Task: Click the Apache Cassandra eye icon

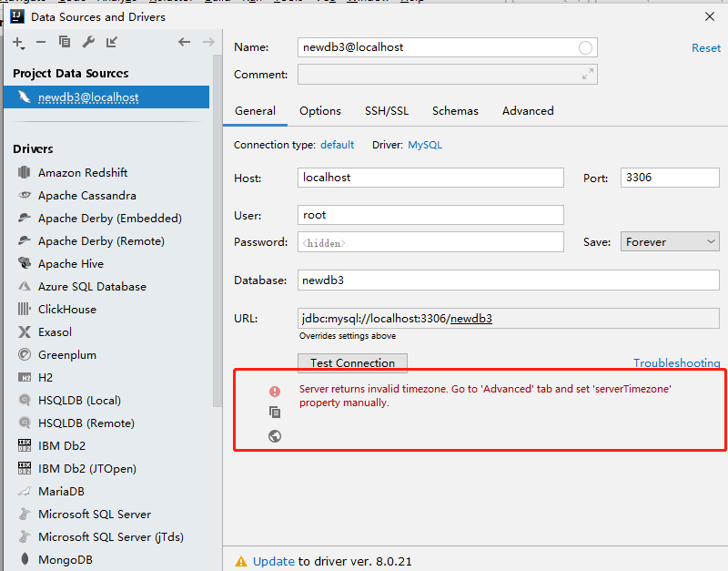Action: pyautogui.click(x=25, y=195)
